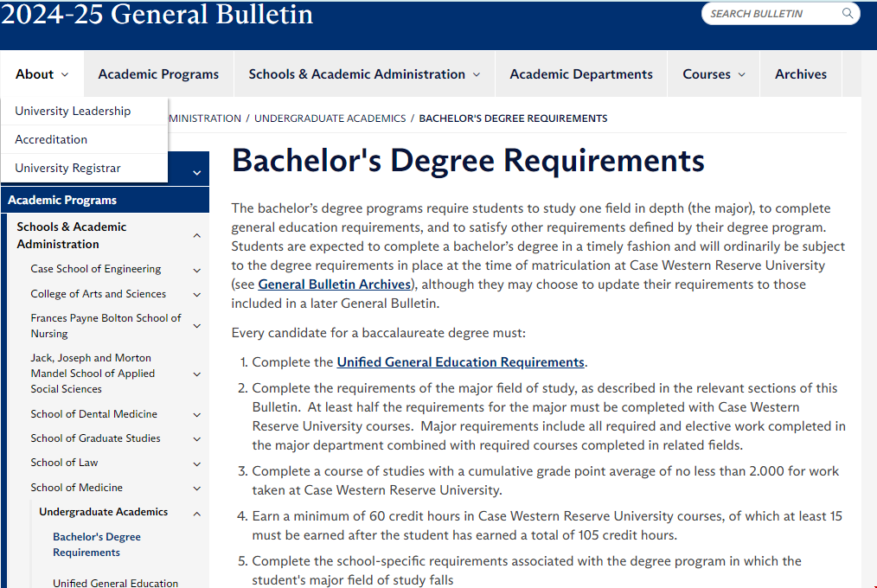The image size is (877, 588).
Task: Expand College of Arts and Sciences chevron
Action: tap(197, 295)
